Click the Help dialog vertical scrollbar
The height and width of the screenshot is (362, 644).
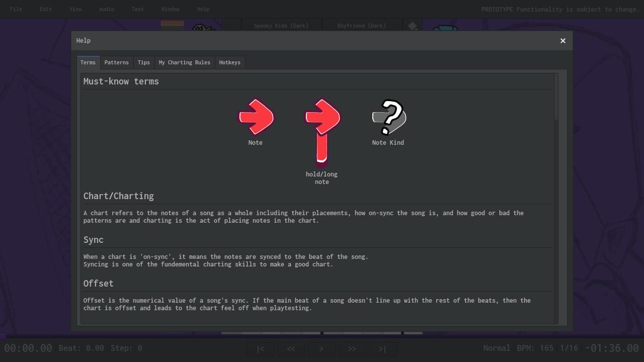(x=556, y=97)
